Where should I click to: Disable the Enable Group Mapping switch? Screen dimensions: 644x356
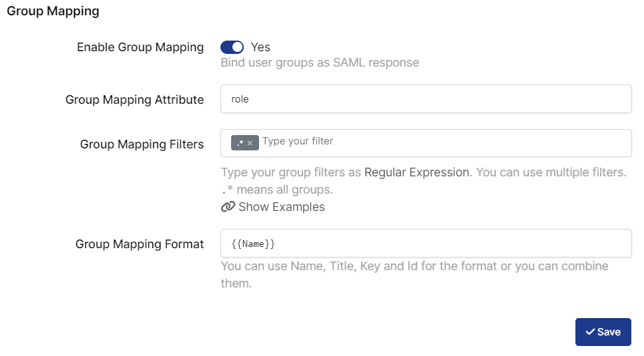[x=232, y=47]
